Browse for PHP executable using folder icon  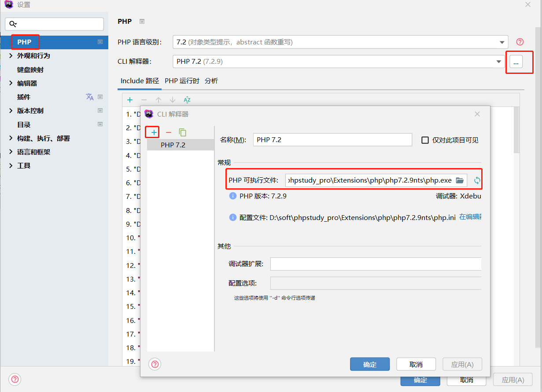[460, 180]
